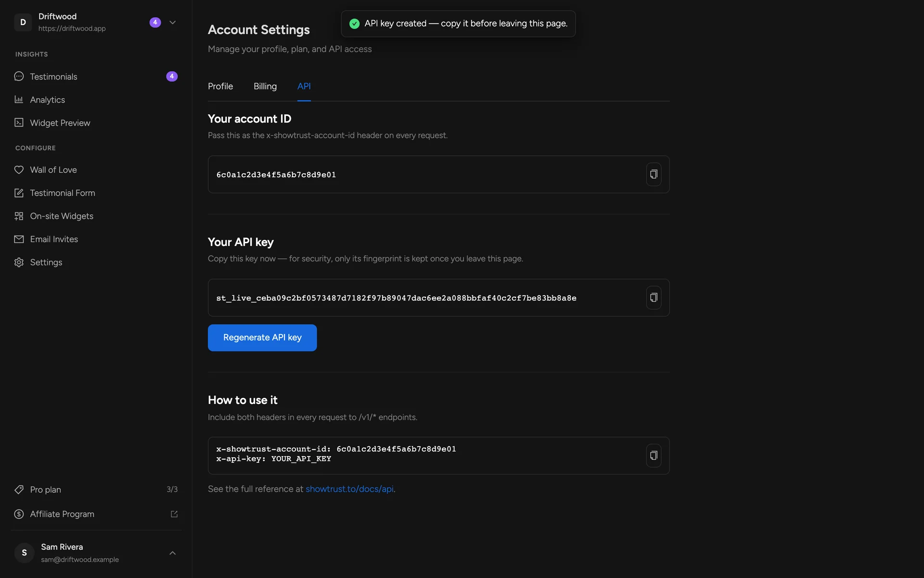
Task: Click the On-site Widgets grid icon
Action: coord(19,216)
